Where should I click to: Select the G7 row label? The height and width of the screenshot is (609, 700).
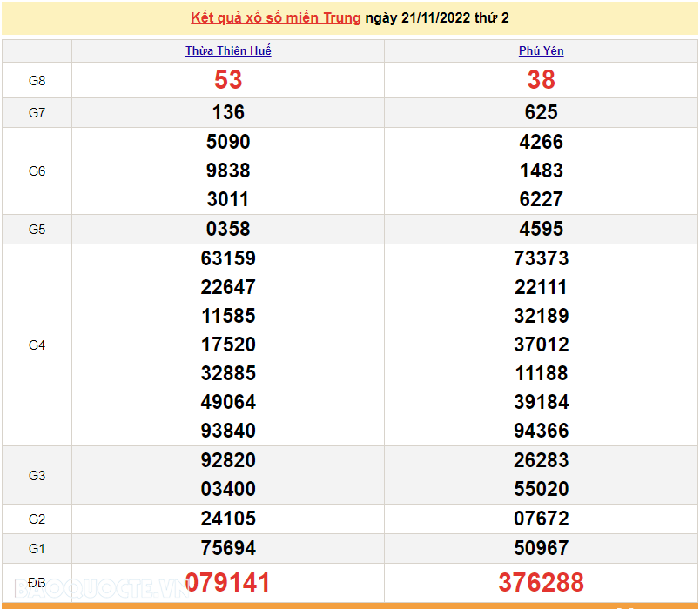[37, 112]
